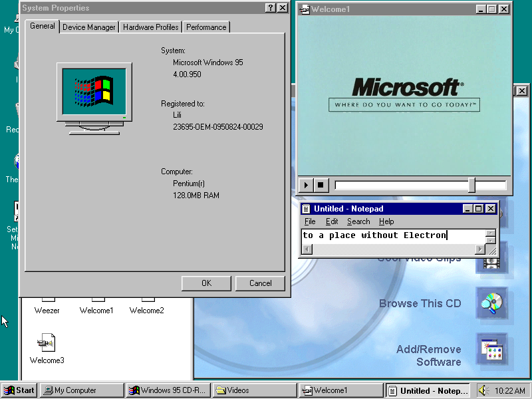Viewport: 532px width, 399px height.
Task: Click the system tray clock
Action: (509, 391)
